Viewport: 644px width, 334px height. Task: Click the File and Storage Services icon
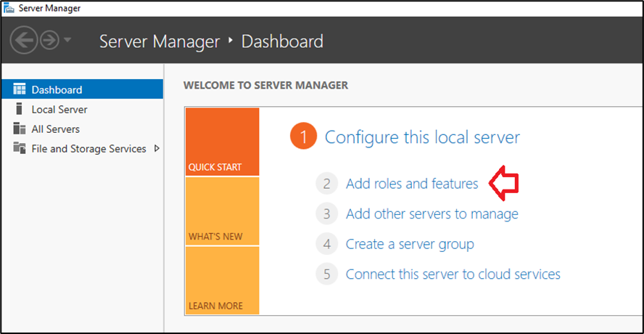point(20,149)
